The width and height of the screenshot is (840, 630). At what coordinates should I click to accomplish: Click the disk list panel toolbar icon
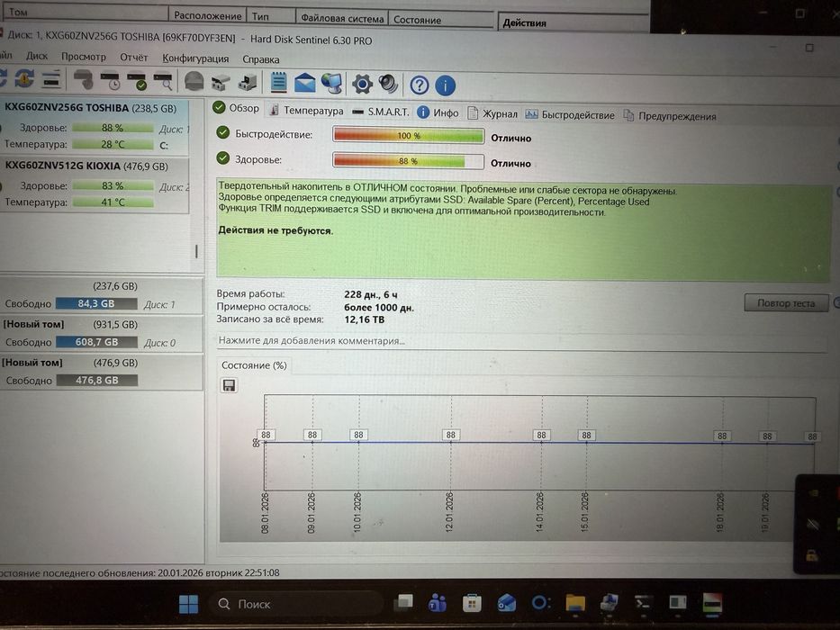click(51, 80)
